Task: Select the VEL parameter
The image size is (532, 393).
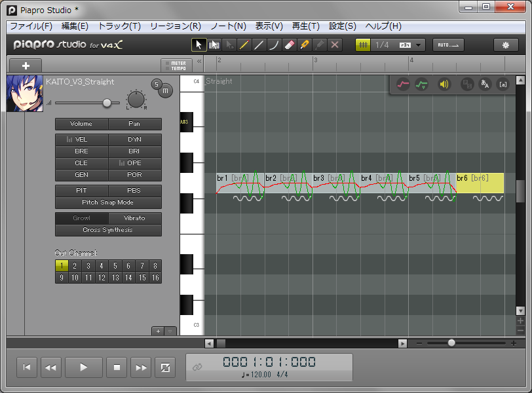Action: [81, 140]
